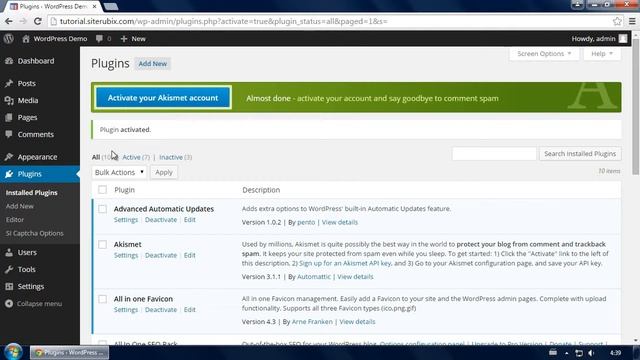Open Settings for All in one Favicon
Viewport: 640px width, 360px height.
click(126, 310)
